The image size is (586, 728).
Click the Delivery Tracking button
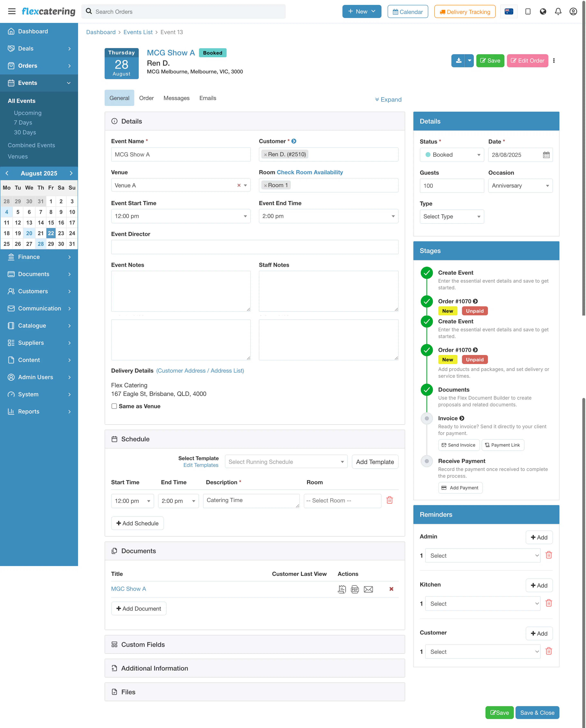pos(465,11)
